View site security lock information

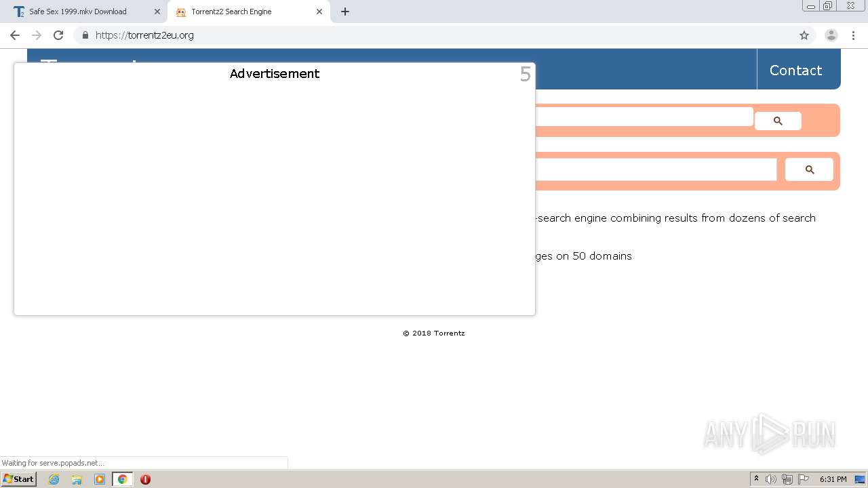point(85,35)
